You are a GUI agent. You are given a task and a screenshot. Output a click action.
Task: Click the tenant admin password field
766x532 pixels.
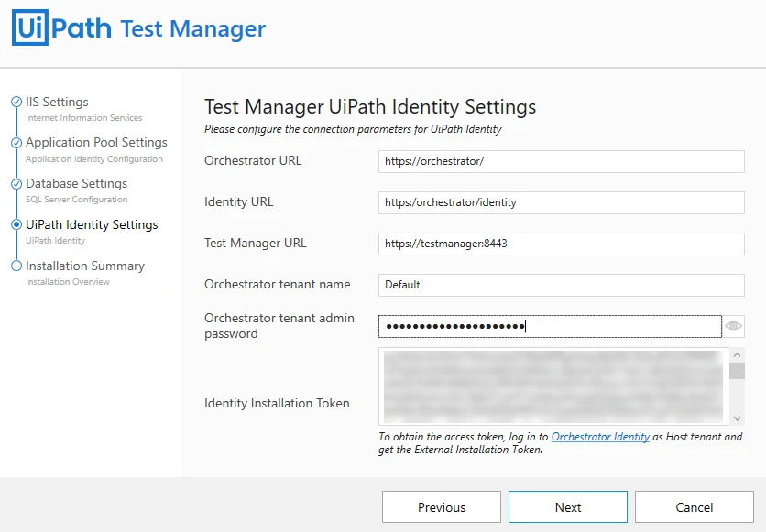pyautogui.click(x=550, y=326)
